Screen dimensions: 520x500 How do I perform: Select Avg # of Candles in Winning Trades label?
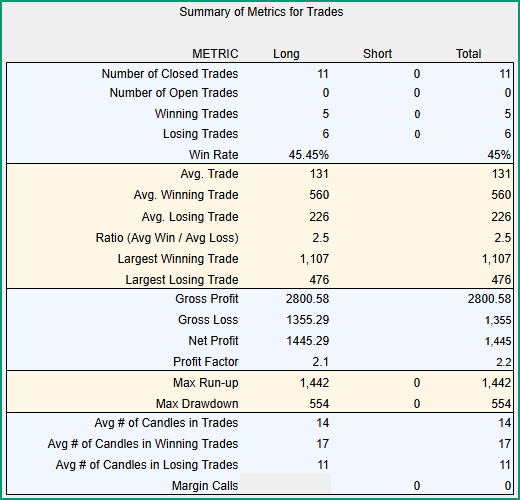[x=143, y=444]
